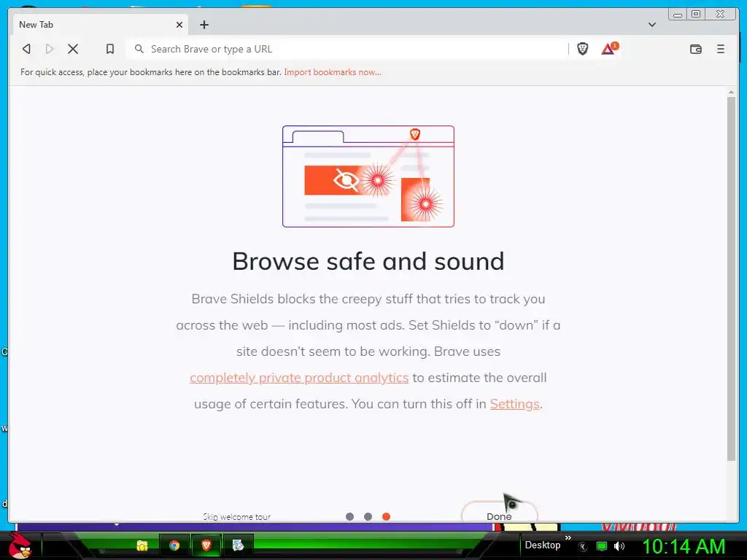
Task: Click the Brave taskbar icon
Action: (x=206, y=545)
